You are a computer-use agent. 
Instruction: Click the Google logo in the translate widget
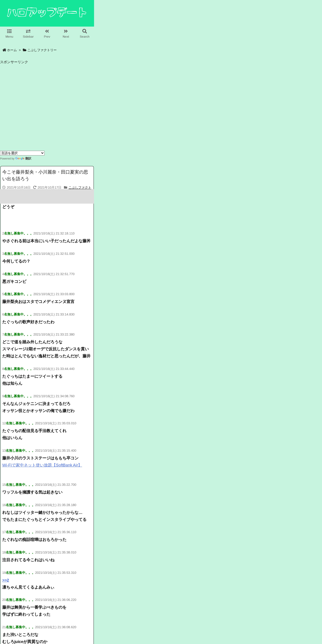click(20, 158)
